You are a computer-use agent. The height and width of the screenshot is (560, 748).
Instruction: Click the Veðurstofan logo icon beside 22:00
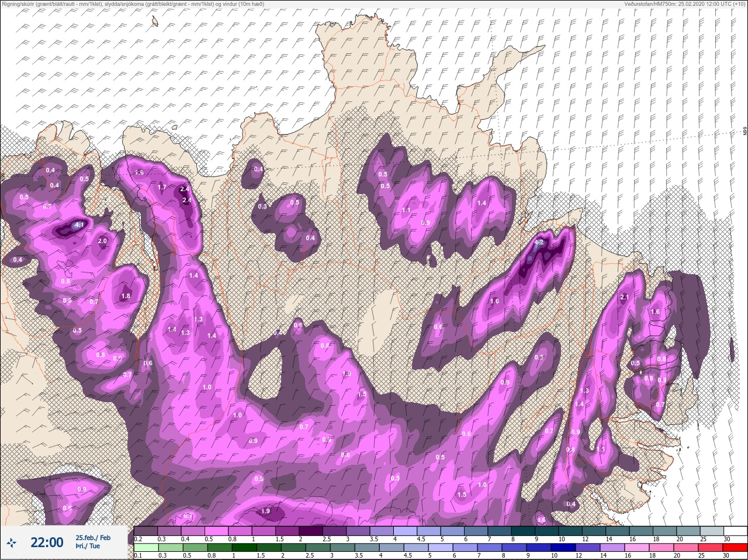[11, 544]
